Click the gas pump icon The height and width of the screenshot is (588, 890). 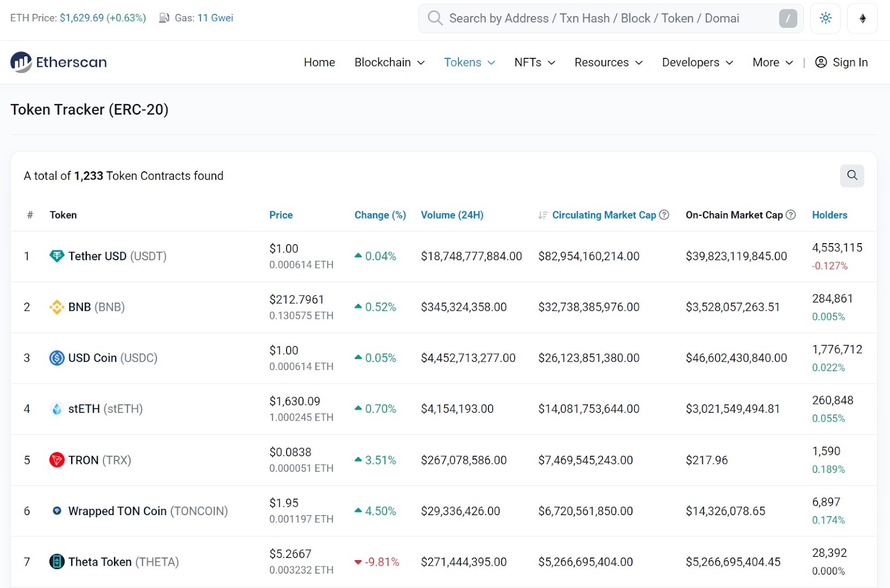coord(164,18)
